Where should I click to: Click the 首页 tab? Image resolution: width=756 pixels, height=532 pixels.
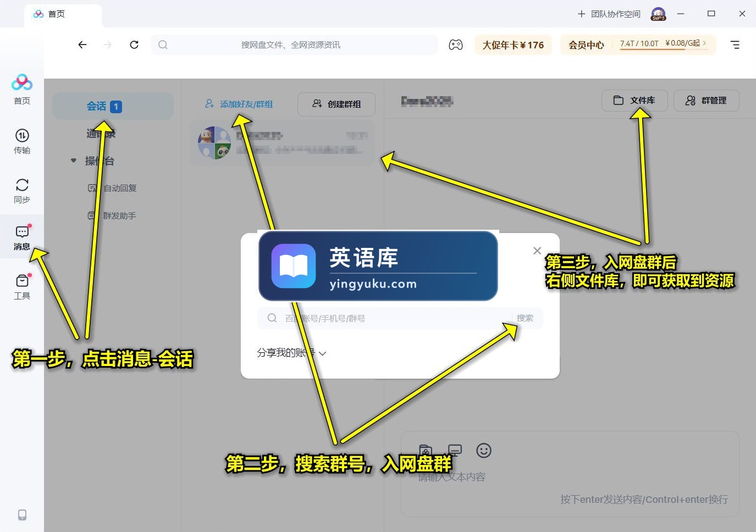[63, 14]
